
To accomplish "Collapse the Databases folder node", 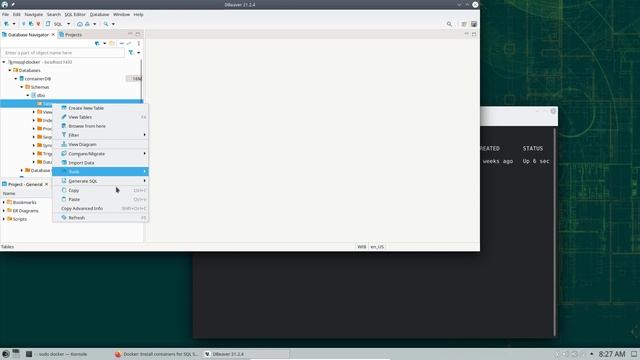I will (10, 70).
